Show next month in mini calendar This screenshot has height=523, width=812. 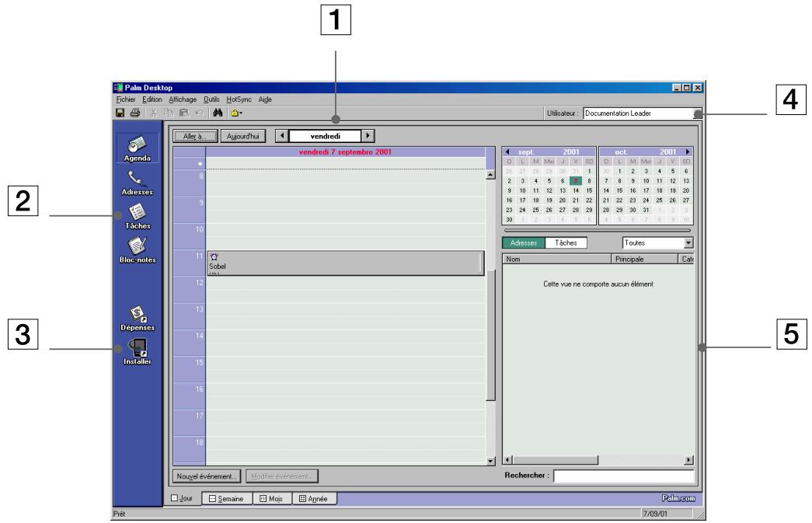click(687, 152)
